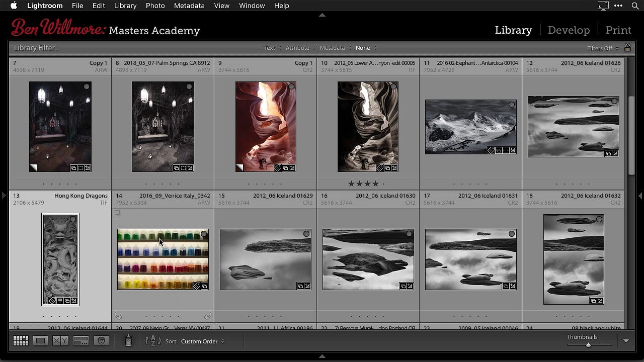
Task: Toggle quick collection marker on image 9 Copy 1
Action: pos(291,86)
